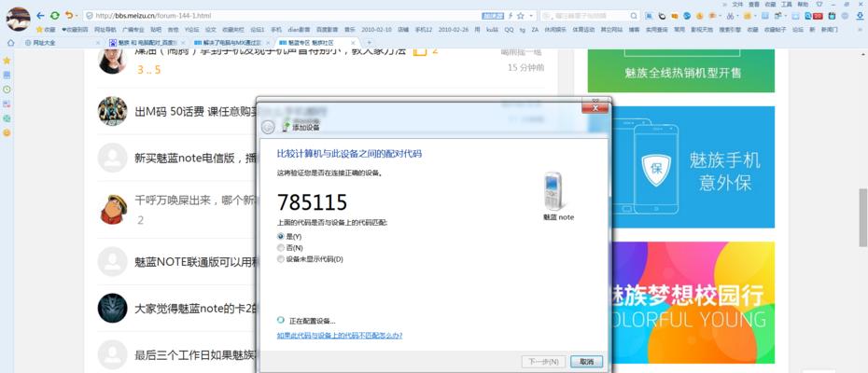The image size is (868, 373).
Task: Click the 下一步(N) button
Action: coord(543,362)
